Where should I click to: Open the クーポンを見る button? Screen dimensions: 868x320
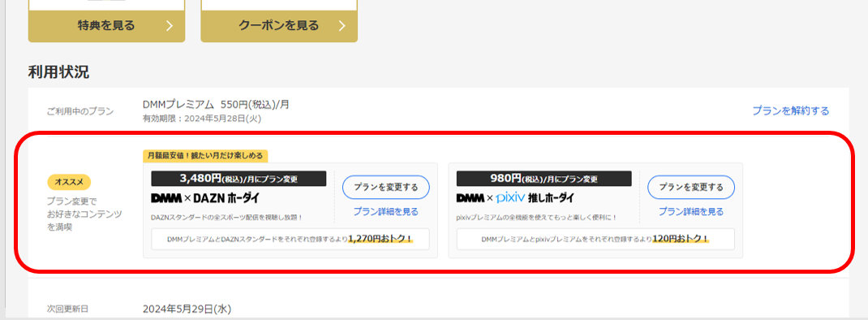coord(279,25)
